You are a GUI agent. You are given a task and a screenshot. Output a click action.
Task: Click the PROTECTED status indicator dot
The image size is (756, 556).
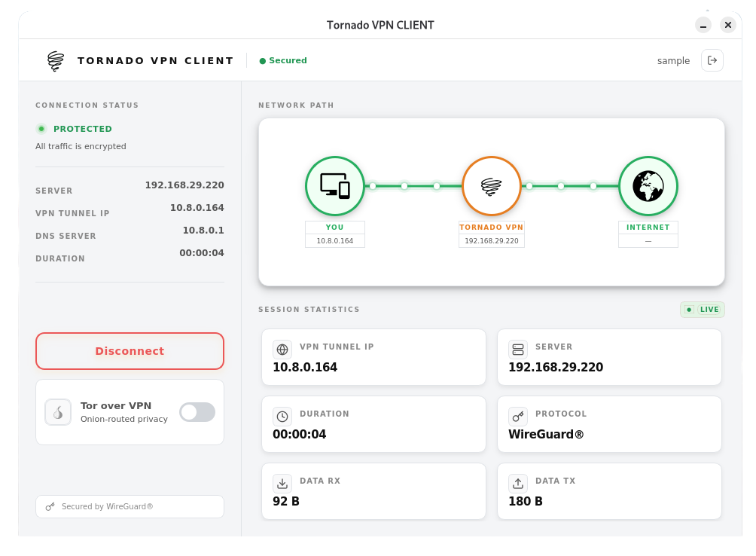point(41,129)
